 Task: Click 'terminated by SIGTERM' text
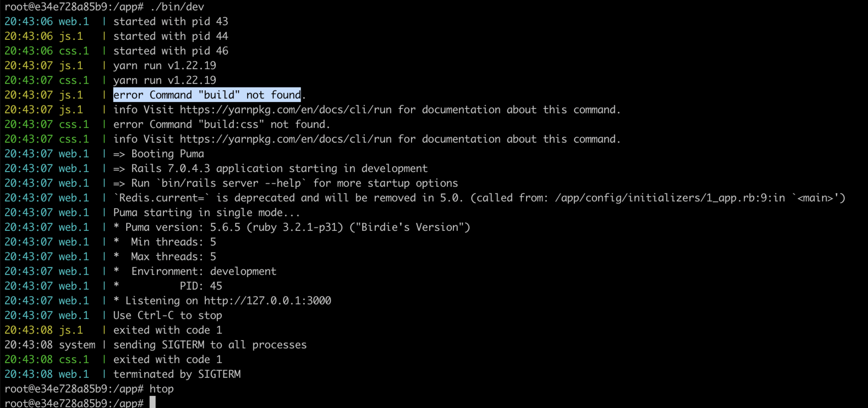[x=177, y=374]
